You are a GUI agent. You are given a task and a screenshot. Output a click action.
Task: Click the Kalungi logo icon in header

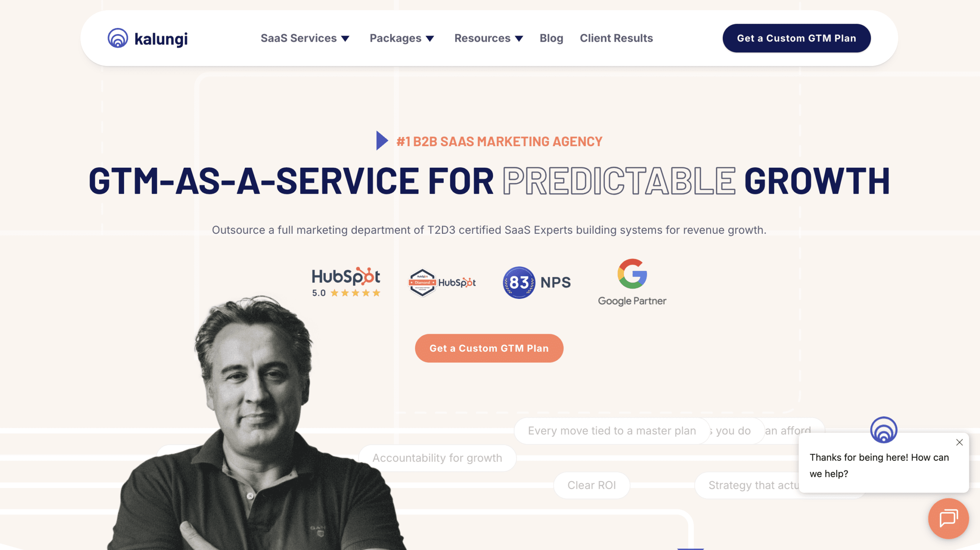pos(118,38)
